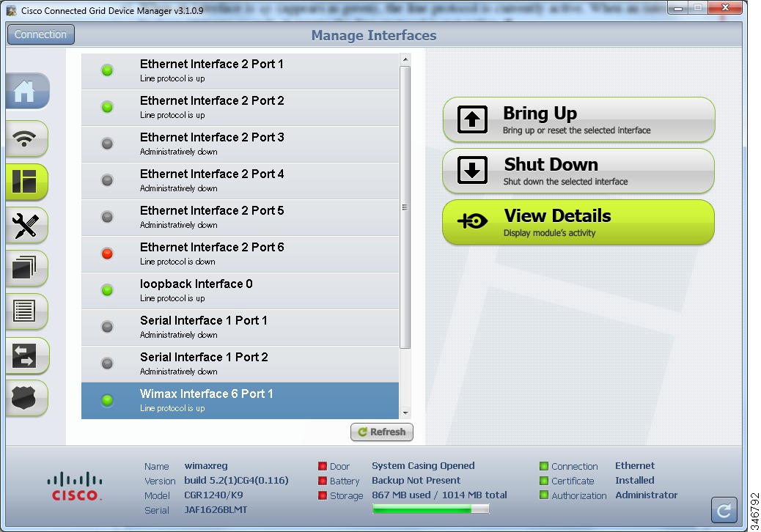Click the interface list scroll down arrow
This screenshot has height=532, width=761.
pos(405,413)
